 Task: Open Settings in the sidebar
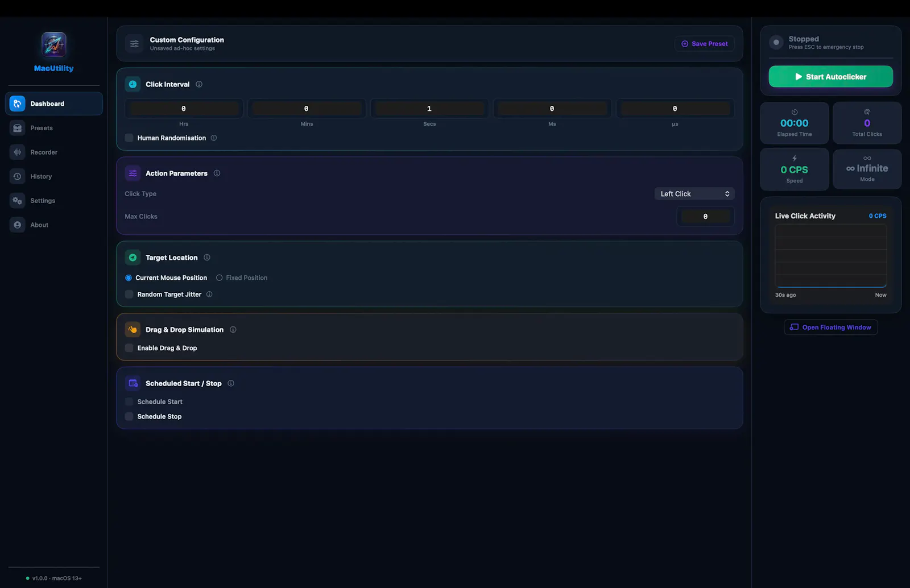[x=54, y=201]
